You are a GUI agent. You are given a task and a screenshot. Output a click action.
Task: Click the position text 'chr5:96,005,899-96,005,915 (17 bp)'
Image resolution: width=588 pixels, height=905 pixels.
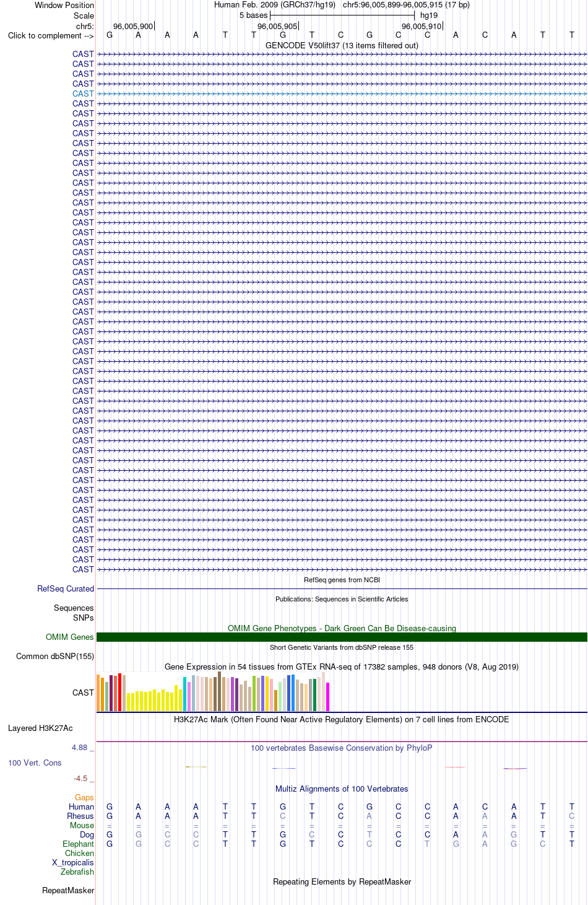click(406, 5)
